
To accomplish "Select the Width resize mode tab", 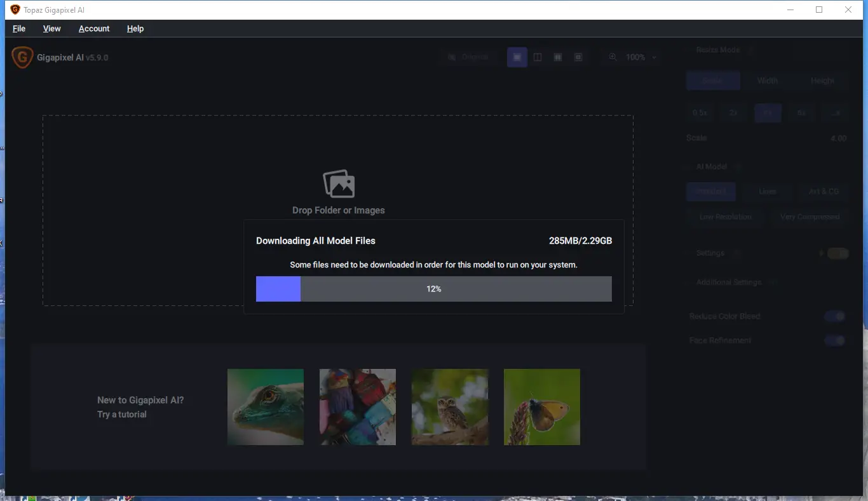I will pyautogui.click(x=768, y=81).
